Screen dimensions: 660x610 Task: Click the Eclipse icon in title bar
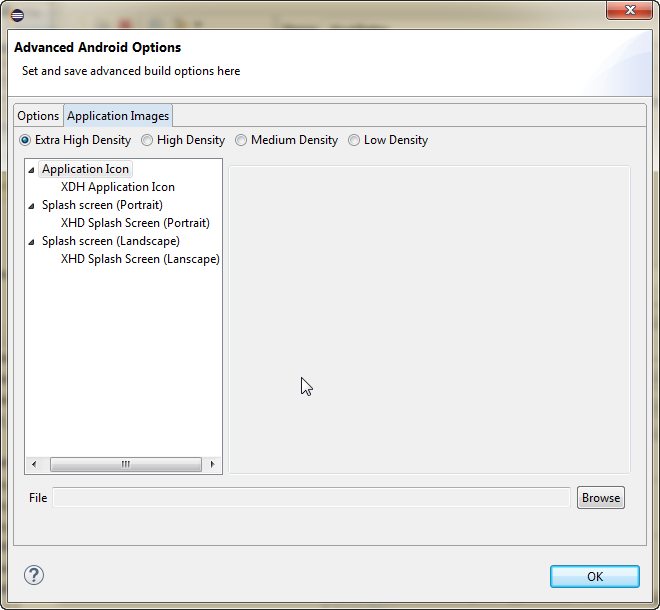17,16
